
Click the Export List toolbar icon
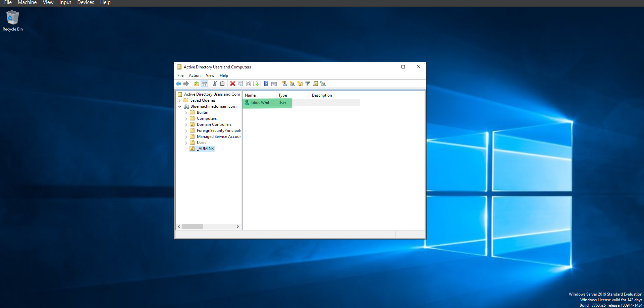pyautogui.click(x=256, y=84)
